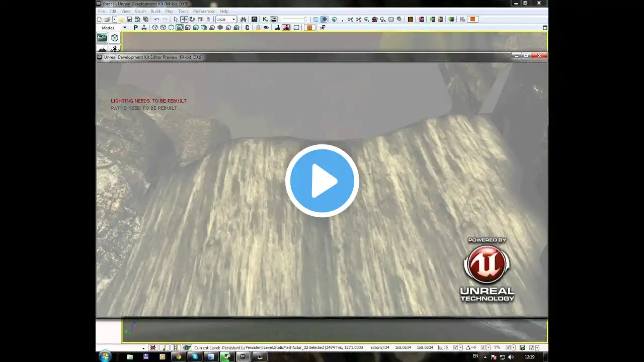Click the Undo arrow in the toolbar
Image resolution: width=644 pixels, height=362 pixels.
[x=156, y=19]
